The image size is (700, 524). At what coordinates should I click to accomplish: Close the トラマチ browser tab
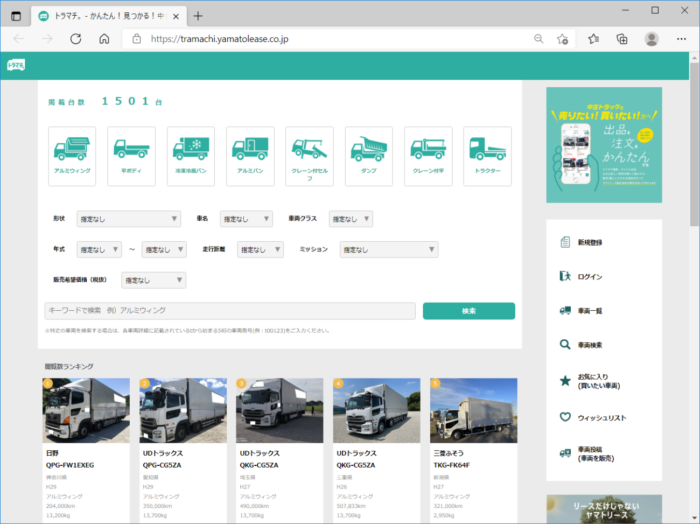tap(176, 17)
